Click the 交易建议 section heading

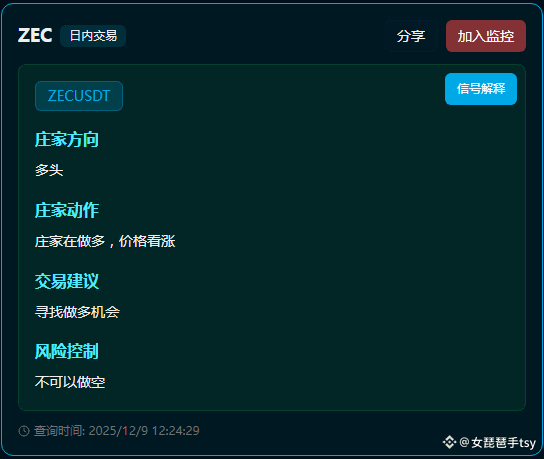[x=67, y=281]
